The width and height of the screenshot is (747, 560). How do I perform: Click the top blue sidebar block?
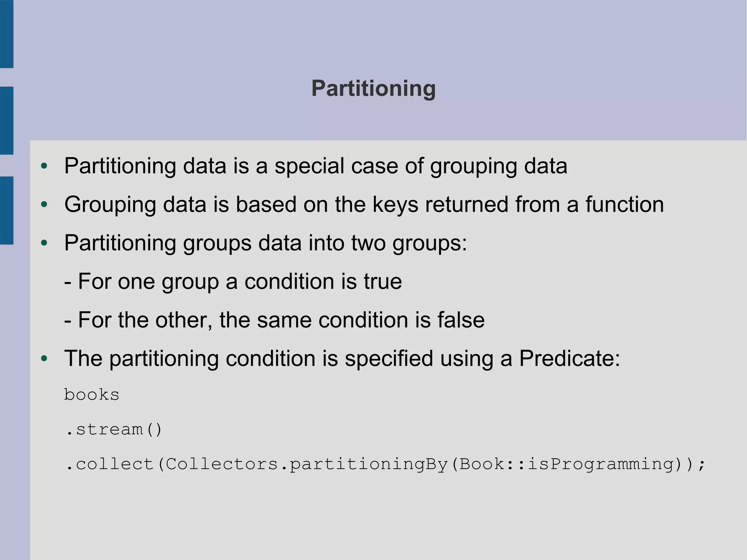(7, 34)
